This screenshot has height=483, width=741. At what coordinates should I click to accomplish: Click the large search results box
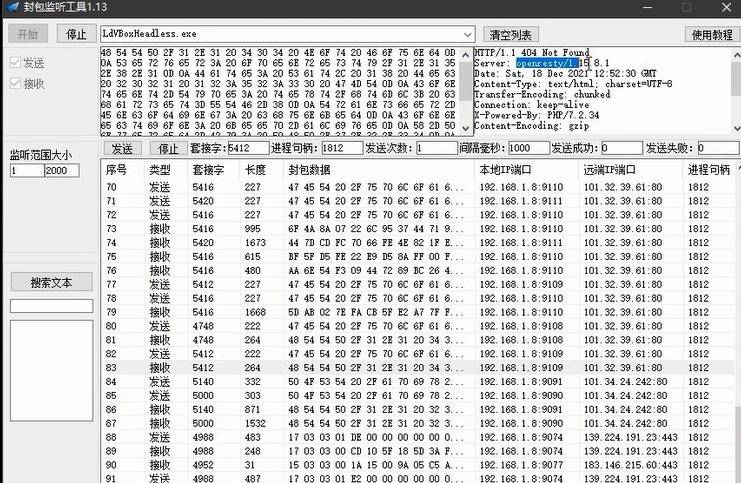point(52,371)
